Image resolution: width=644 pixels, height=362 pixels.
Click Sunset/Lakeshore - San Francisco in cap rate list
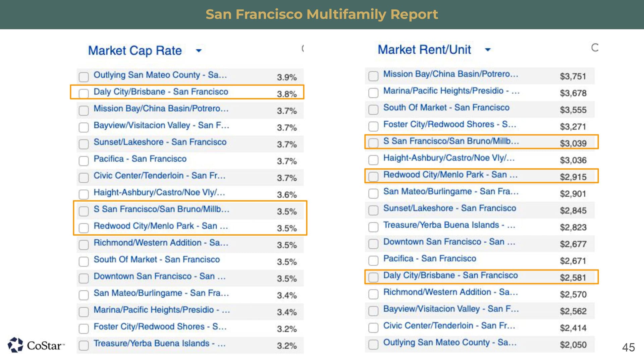point(160,142)
